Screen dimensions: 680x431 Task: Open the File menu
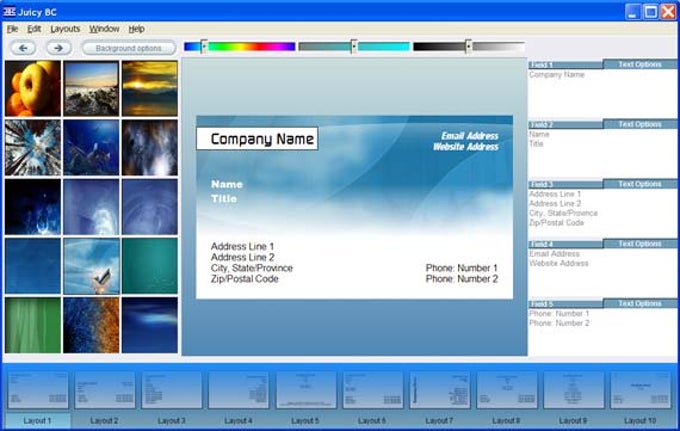12,29
